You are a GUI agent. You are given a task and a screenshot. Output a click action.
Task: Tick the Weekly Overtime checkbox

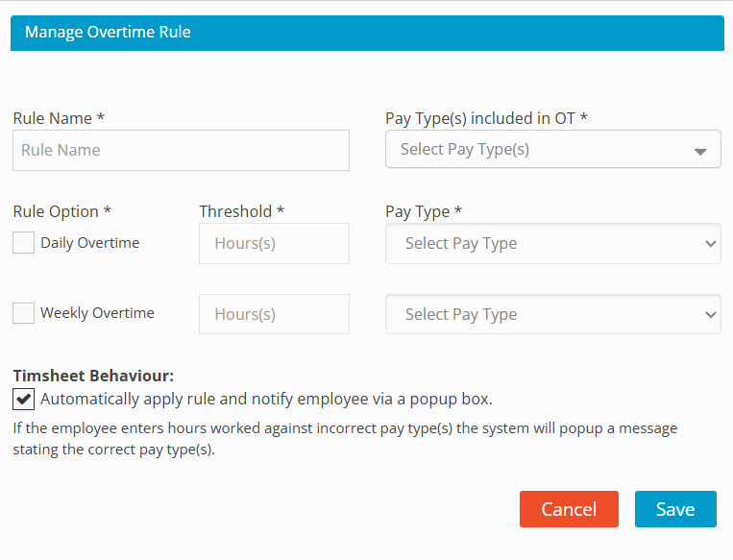click(24, 313)
